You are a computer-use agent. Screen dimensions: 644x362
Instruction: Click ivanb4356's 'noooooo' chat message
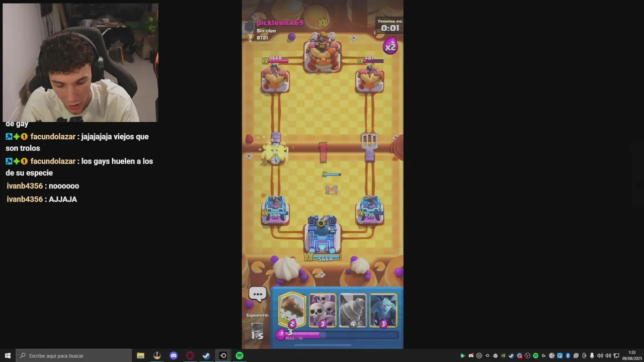43,186
